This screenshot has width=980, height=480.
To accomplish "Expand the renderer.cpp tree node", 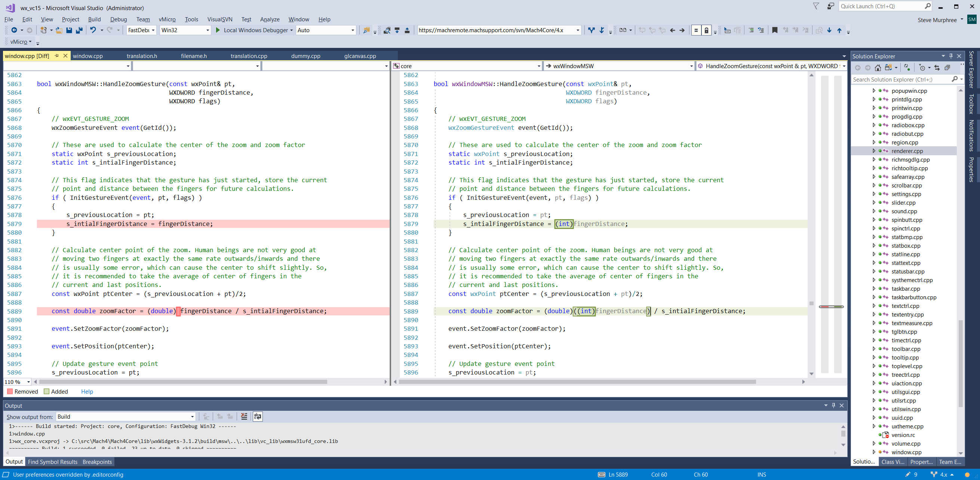I will [874, 151].
